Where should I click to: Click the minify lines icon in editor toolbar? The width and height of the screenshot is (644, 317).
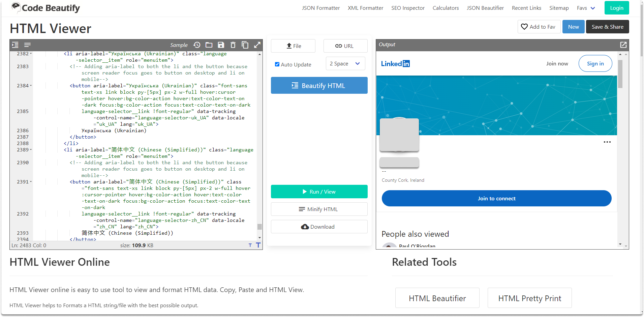[x=28, y=45]
